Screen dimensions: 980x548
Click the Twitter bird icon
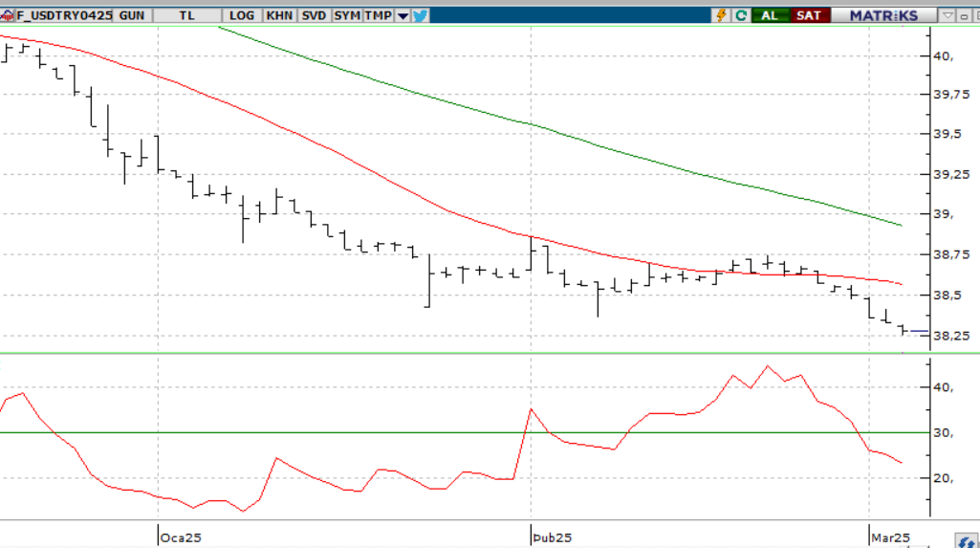pyautogui.click(x=421, y=15)
